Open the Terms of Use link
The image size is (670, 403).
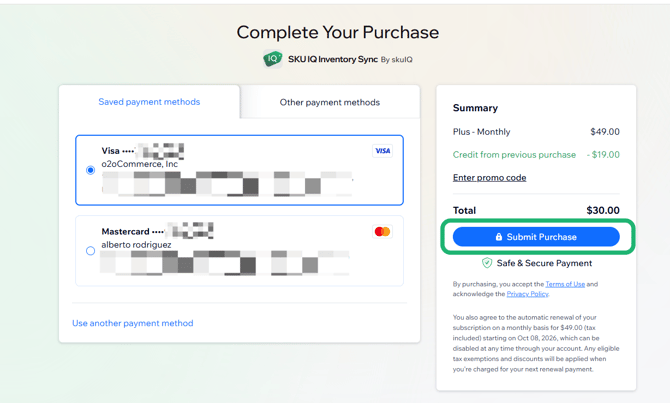click(x=565, y=284)
